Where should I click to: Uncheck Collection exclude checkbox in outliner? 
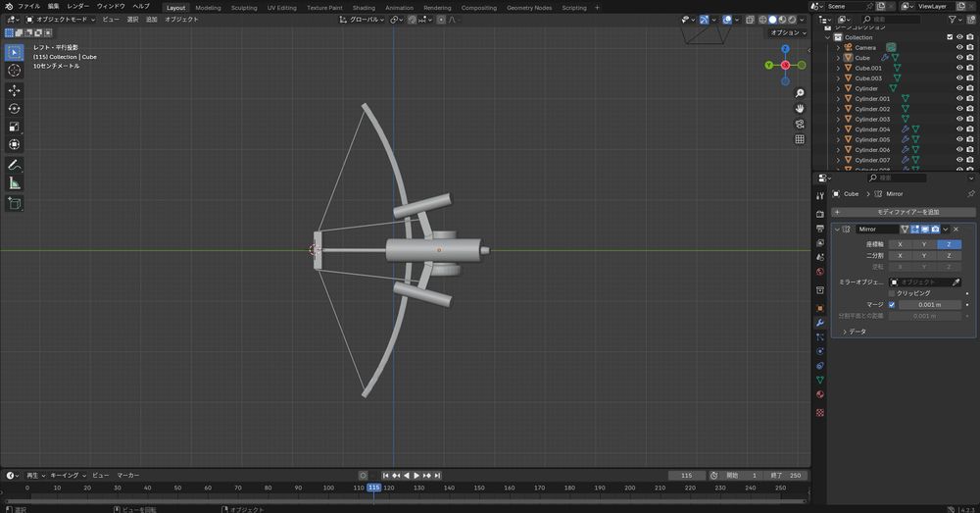point(950,37)
